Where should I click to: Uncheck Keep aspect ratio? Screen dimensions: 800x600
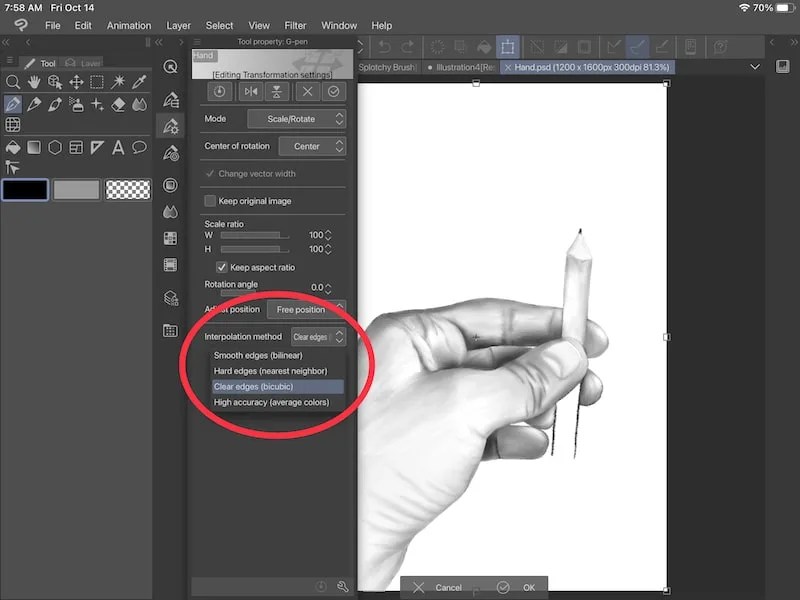pos(222,266)
